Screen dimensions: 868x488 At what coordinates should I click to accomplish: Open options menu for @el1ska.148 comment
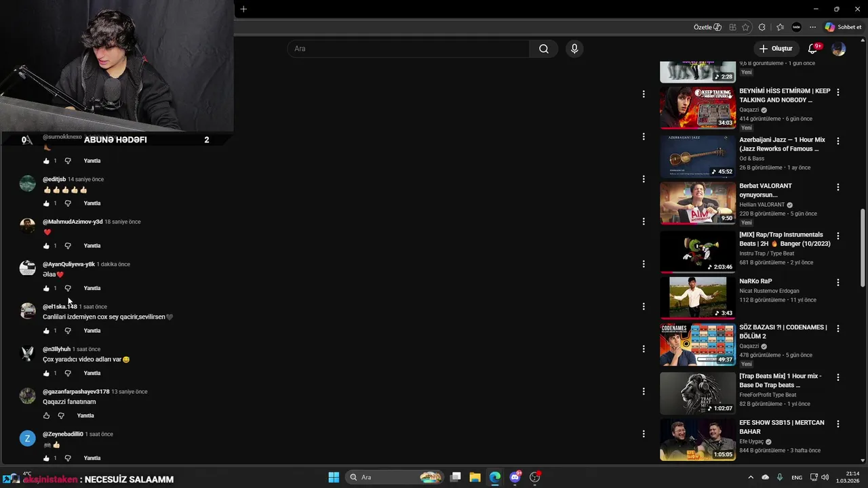coord(644,306)
